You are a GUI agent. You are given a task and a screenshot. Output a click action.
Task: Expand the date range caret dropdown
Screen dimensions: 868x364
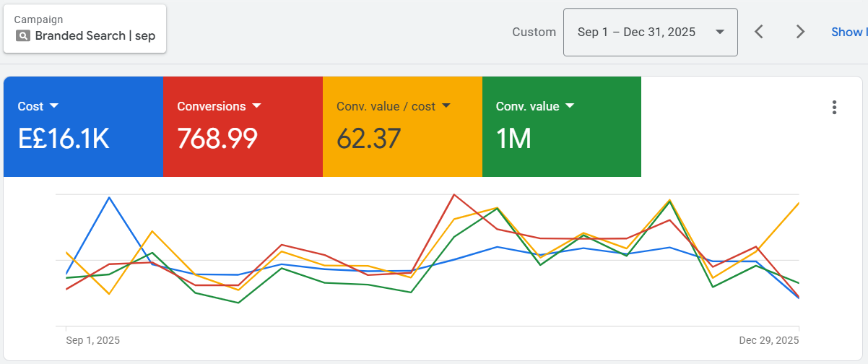point(719,32)
